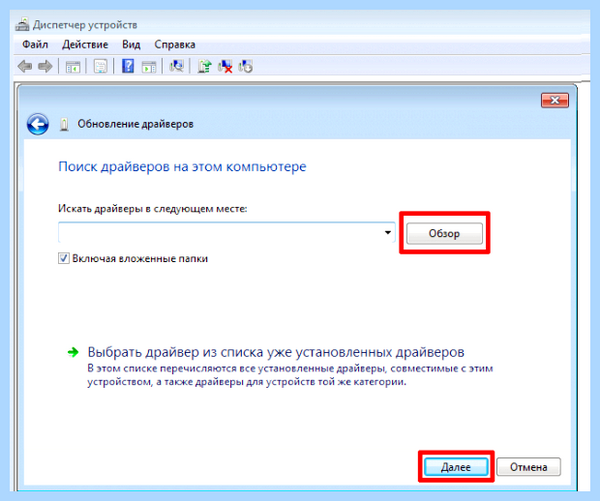
Task: Click the Диспетчер устройств window title text
Action: click(85, 25)
